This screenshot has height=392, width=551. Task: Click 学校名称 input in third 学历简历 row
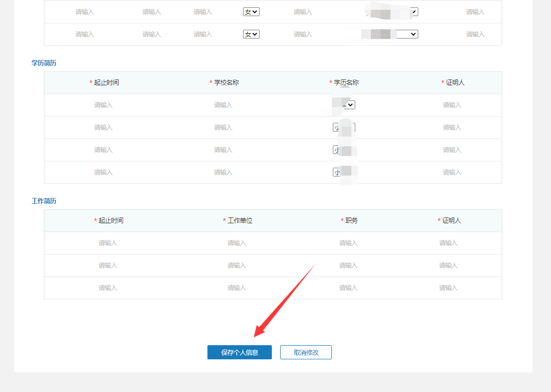[x=223, y=150]
